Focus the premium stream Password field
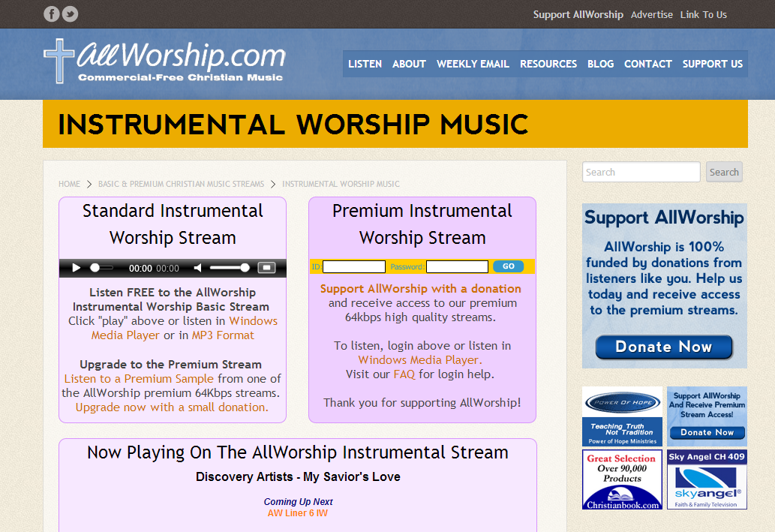This screenshot has height=532, width=775. (x=457, y=266)
